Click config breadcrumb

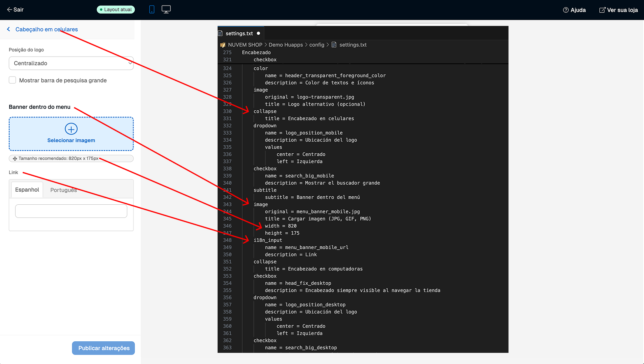click(317, 45)
